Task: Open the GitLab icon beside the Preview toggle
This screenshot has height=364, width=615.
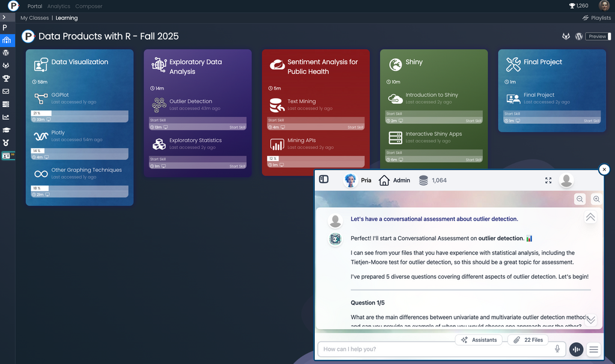Action: point(566,37)
